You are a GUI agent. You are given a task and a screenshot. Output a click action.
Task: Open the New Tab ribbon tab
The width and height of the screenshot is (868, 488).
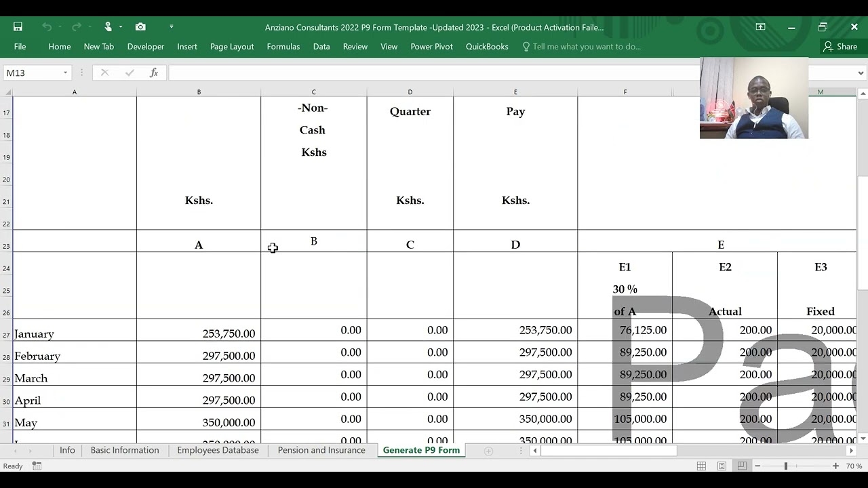click(99, 46)
